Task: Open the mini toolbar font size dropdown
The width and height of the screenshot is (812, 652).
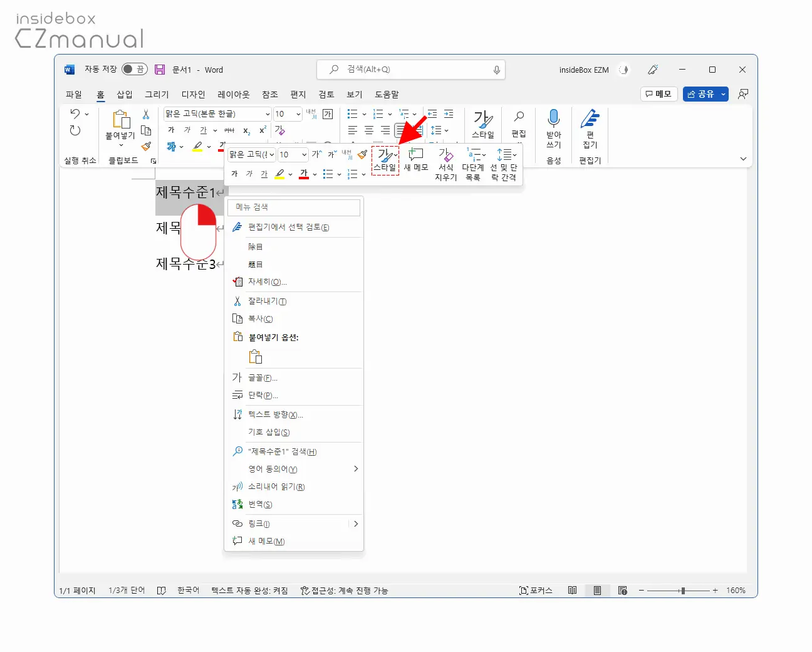Action: [304, 154]
